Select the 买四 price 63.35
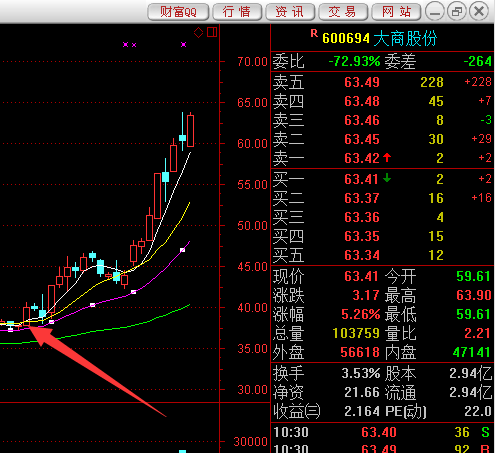Viewport: 495px width, 453px height. click(362, 236)
